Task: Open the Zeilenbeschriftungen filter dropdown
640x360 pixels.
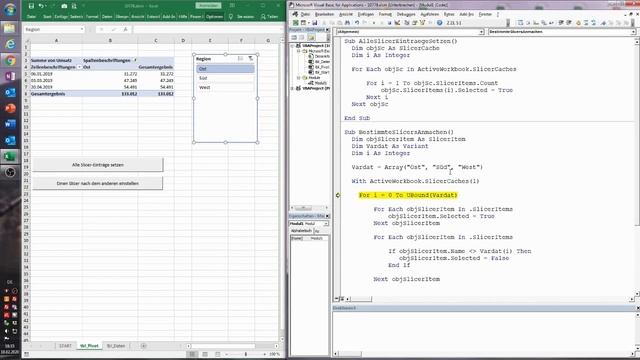Action: [79, 67]
